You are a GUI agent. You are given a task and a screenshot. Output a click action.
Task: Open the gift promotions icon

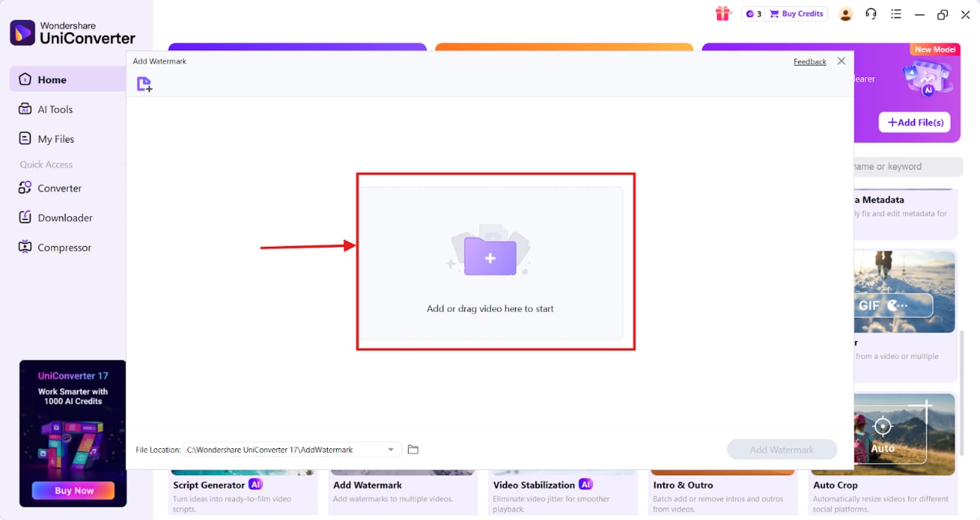(x=722, y=13)
